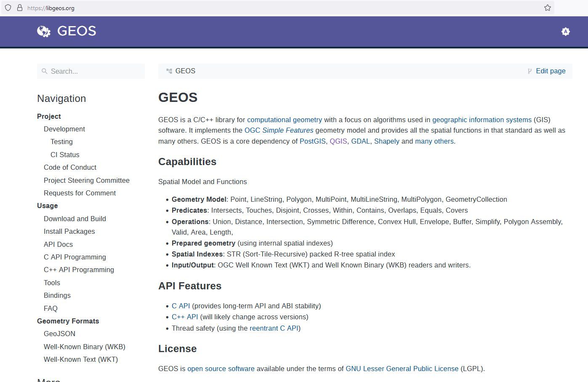588x382 pixels.
Task: Click the GEOS globe logo icon
Action: (43, 31)
